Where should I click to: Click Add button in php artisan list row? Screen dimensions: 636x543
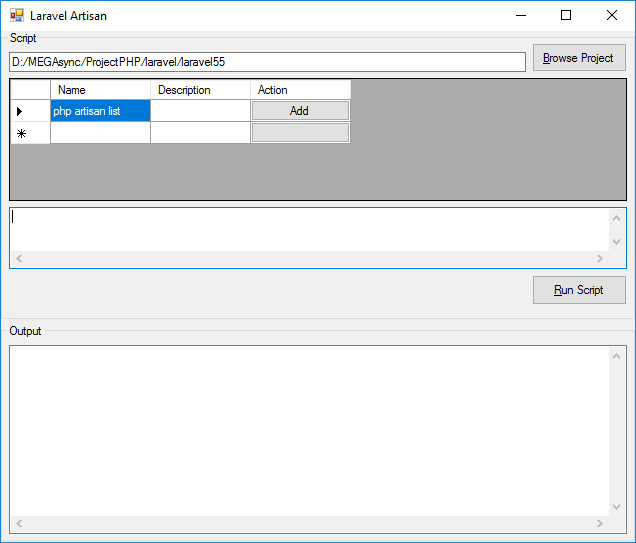point(300,111)
